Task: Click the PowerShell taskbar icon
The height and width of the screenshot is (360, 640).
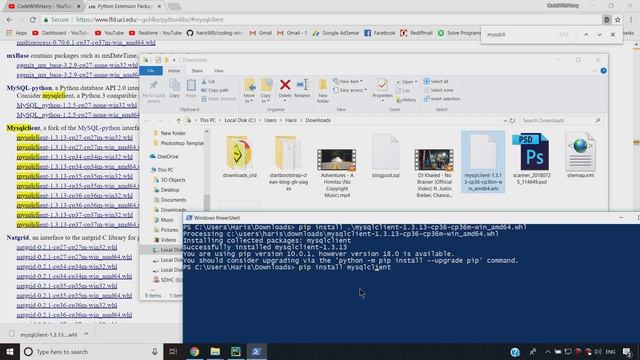Action: click(256, 351)
